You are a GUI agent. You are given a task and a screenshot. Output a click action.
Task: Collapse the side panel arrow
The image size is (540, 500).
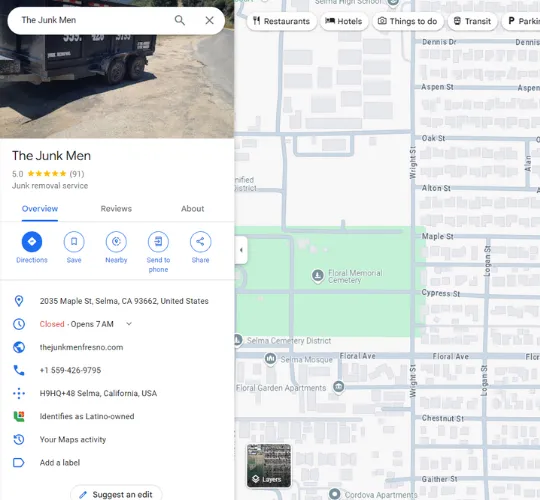(x=241, y=250)
